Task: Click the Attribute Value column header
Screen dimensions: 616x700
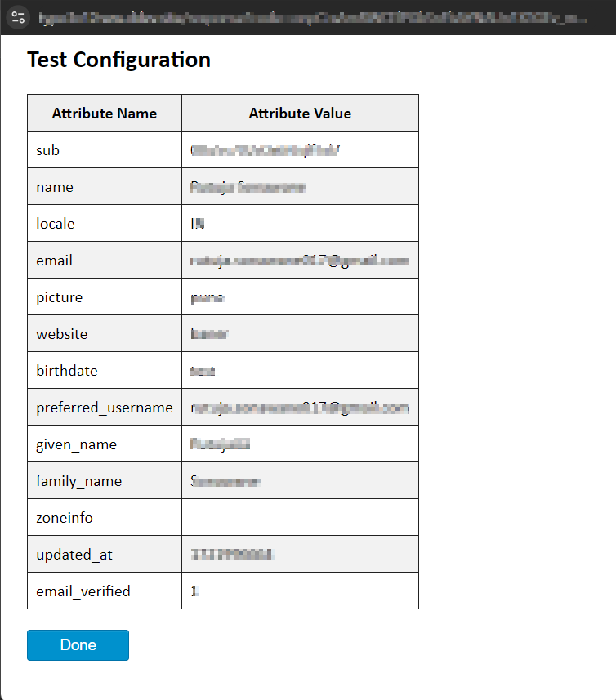Action: coord(300,114)
